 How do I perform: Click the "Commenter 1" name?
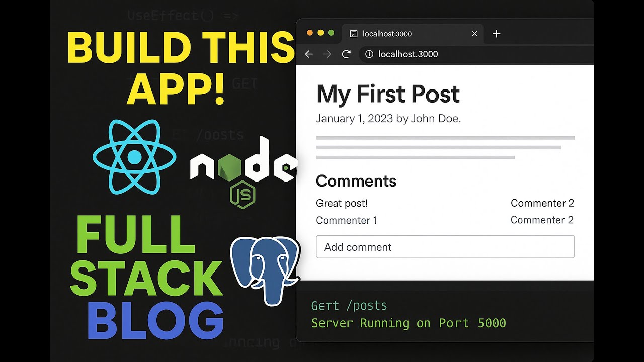coord(347,220)
